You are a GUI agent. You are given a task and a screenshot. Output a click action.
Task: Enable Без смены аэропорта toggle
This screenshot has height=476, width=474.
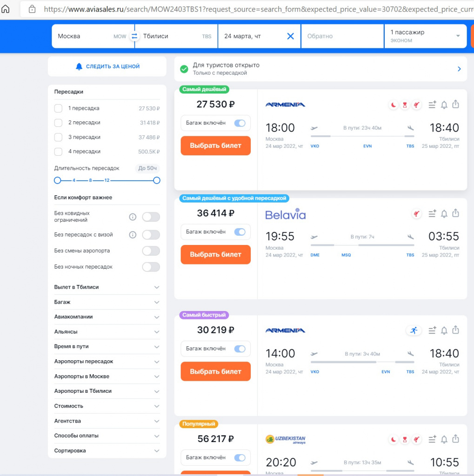pyautogui.click(x=151, y=251)
